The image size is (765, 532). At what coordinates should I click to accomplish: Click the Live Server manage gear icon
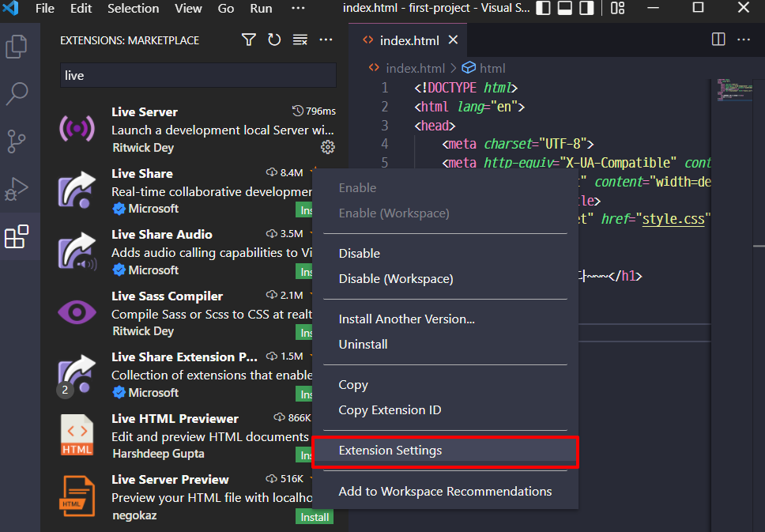point(328,147)
